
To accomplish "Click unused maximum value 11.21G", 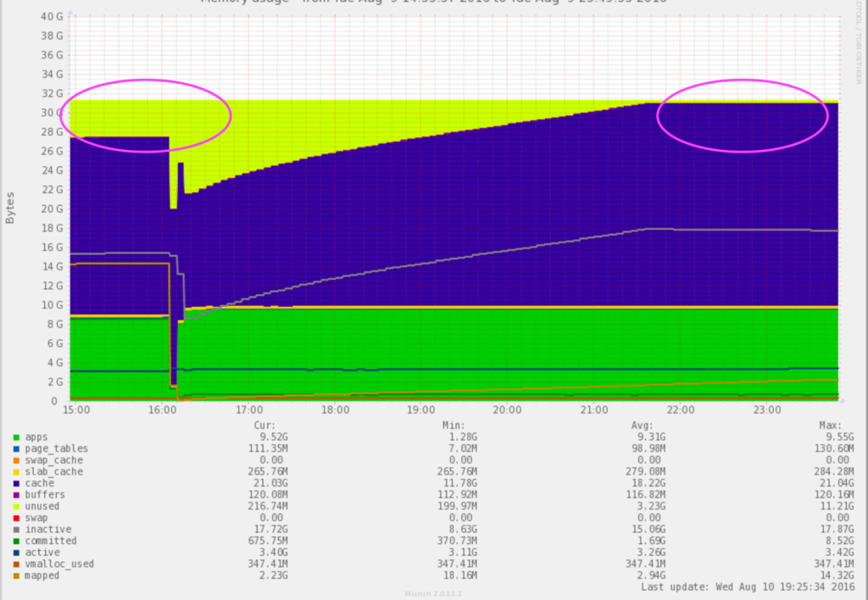I will point(837,507).
